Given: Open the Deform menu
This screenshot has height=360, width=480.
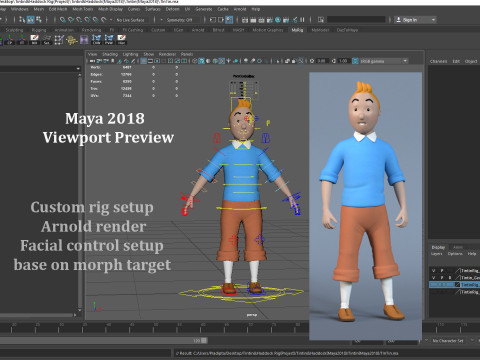Looking at the screenshot, I should (x=172, y=9).
